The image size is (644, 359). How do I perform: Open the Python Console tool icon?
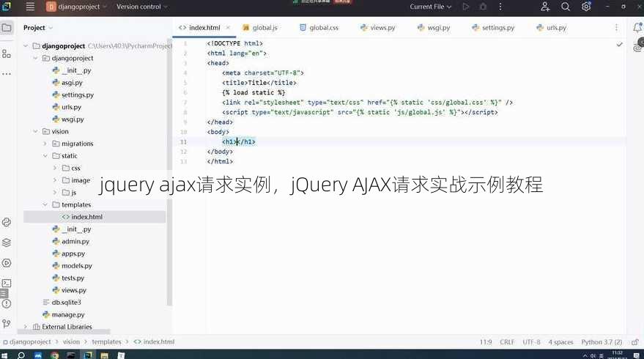point(7,222)
